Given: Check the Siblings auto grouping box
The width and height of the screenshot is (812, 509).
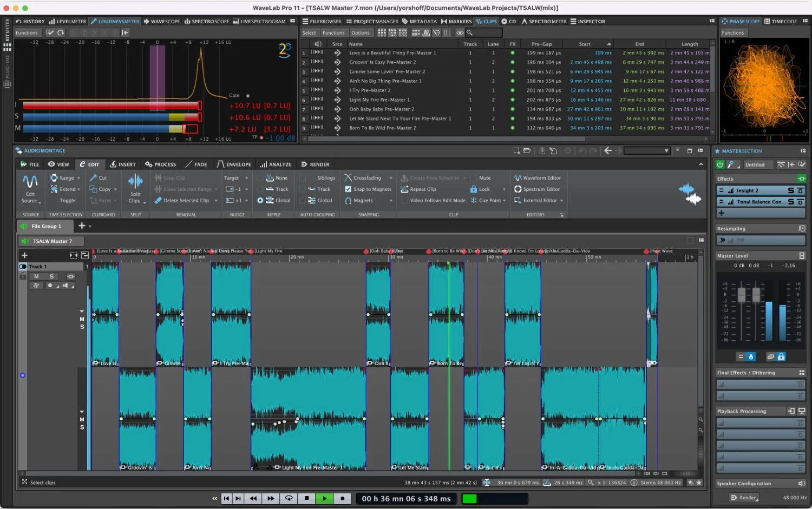Looking at the screenshot, I should pos(302,178).
